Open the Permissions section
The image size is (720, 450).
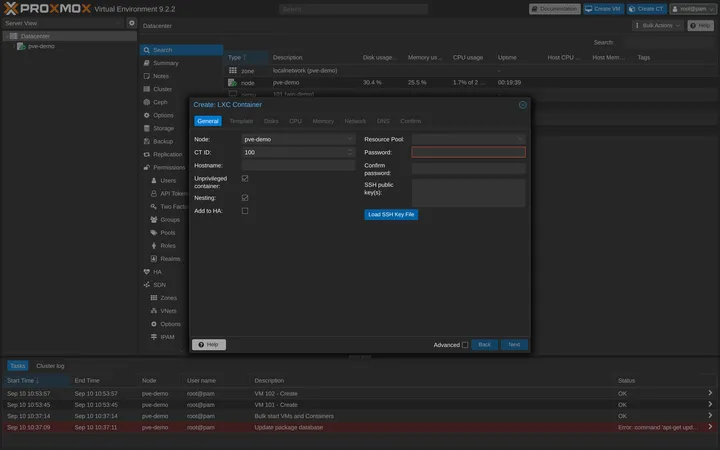pos(169,168)
